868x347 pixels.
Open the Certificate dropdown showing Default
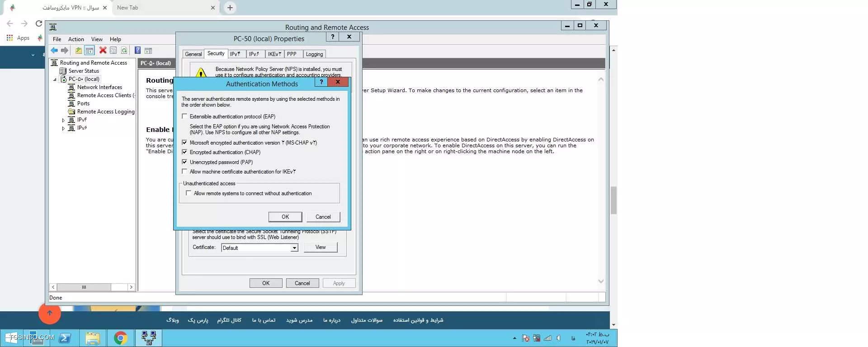pos(294,248)
